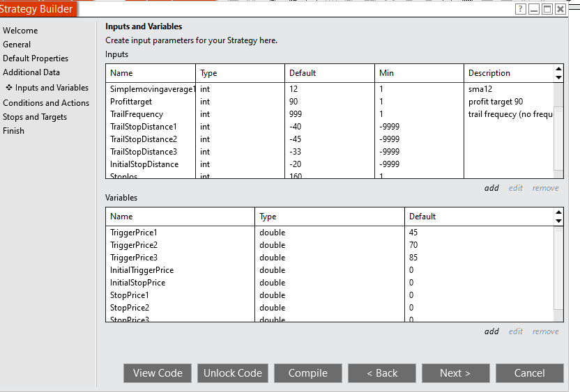This screenshot has width=580, height=392.
Task: Add a new input parameter
Action: click(x=491, y=188)
